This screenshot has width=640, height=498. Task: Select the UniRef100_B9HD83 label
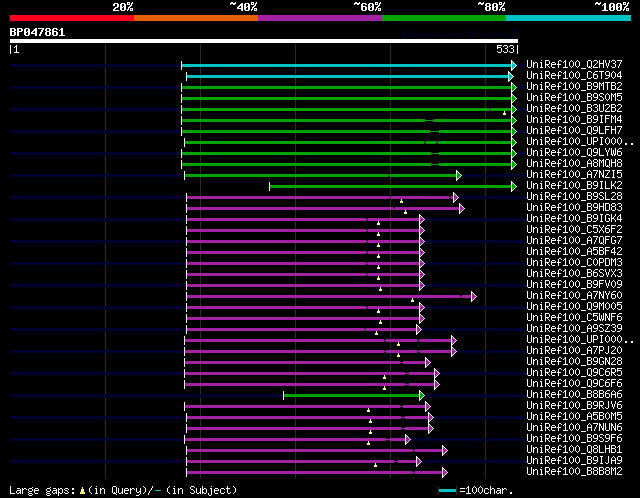pyautogui.click(x=574, y=207)
